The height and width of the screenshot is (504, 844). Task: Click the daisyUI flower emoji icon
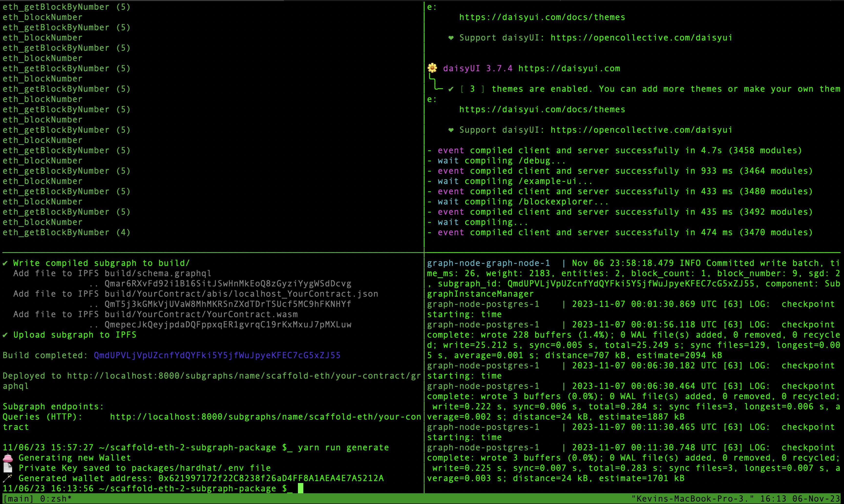[x=432, y=68]
